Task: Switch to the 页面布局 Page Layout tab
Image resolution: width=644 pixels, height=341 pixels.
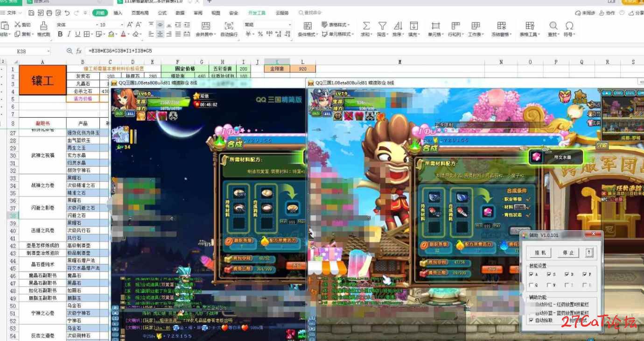Action: pyautogui.click(x=140, y=13)
